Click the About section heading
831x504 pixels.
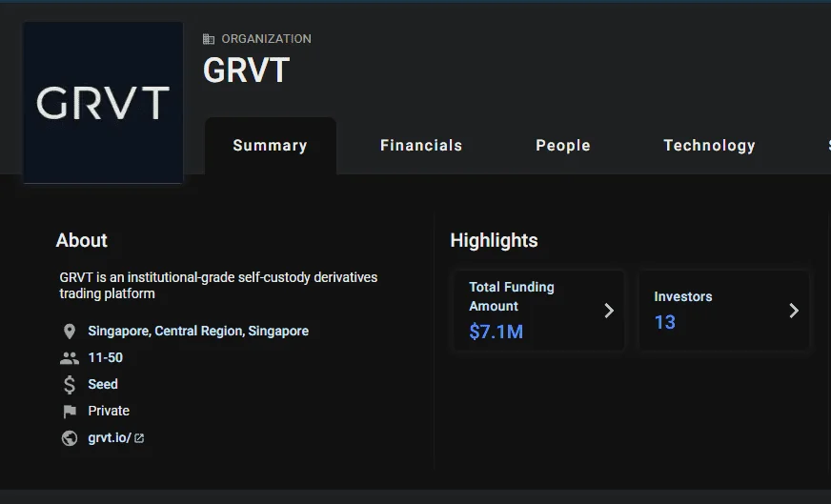(x=82, y=241)
